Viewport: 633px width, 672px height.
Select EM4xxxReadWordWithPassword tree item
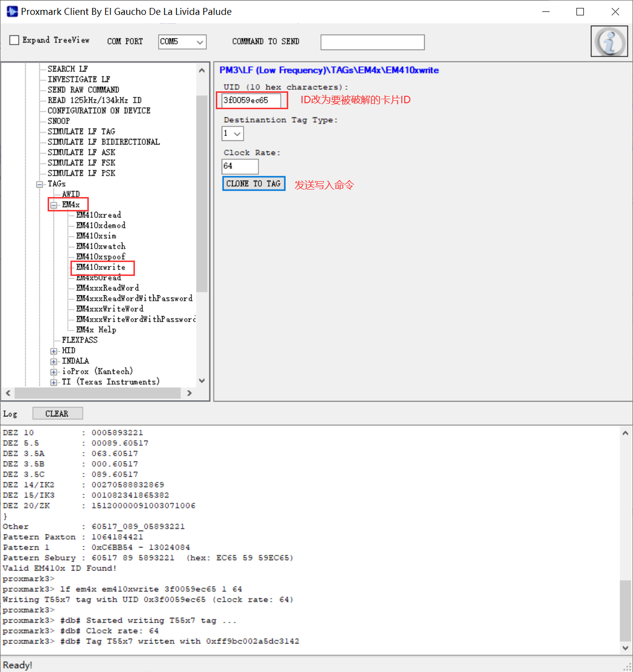[x=134, y=298]
